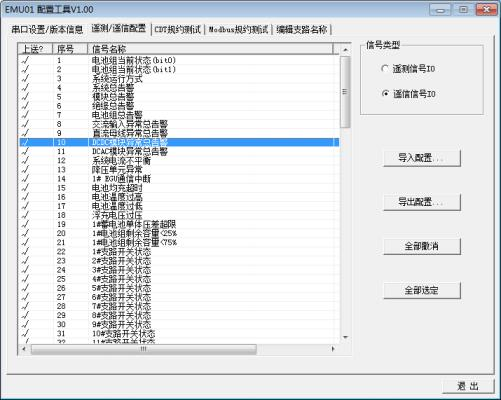The height and width of the screenshot is (400, 501).
Task: Toggle upload checkmark for row 15 电池均充超时
Action: point(25,188)
